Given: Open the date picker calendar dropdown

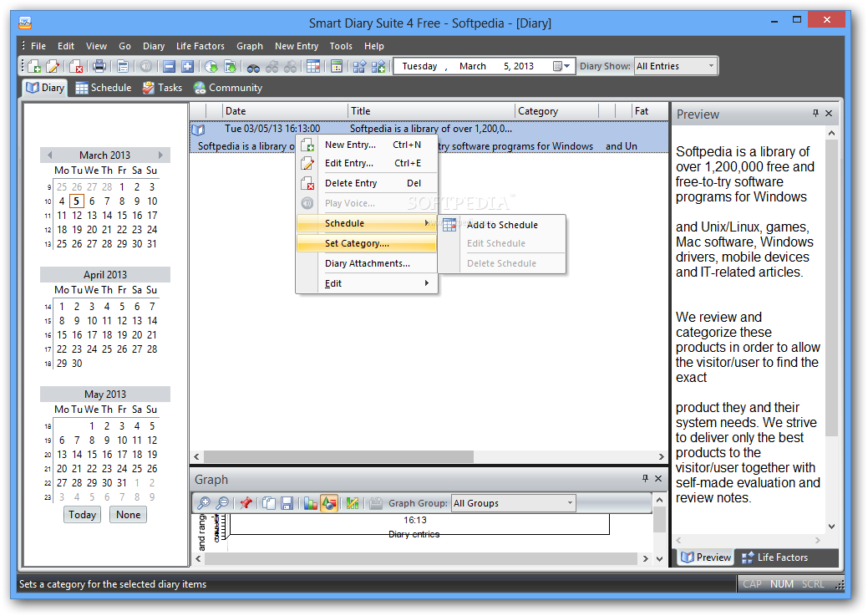Looking at the screenshot, I should click(x=562, y=67).
